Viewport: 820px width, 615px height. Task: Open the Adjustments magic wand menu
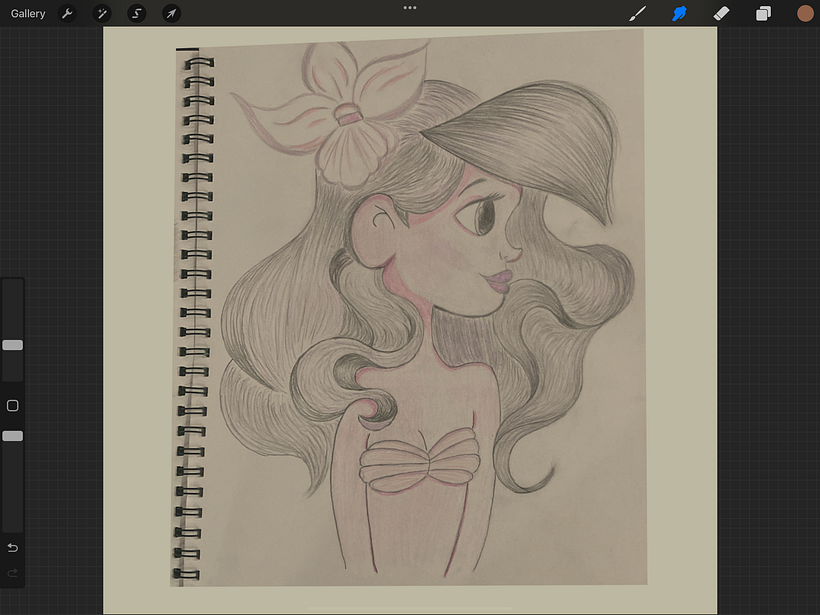coord(102,14)
